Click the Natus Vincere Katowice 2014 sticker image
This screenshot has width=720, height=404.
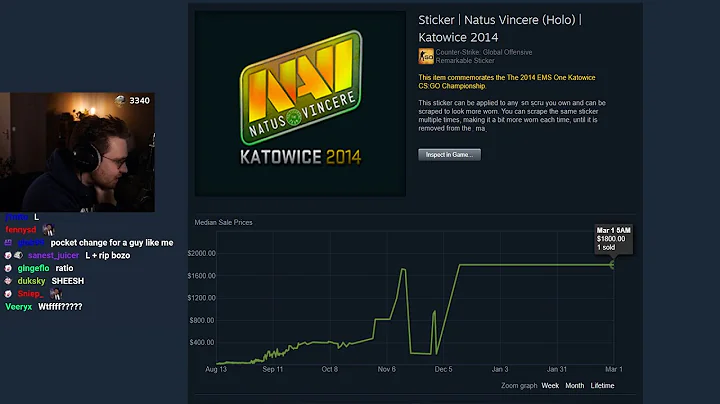click(x=300, y=104)
